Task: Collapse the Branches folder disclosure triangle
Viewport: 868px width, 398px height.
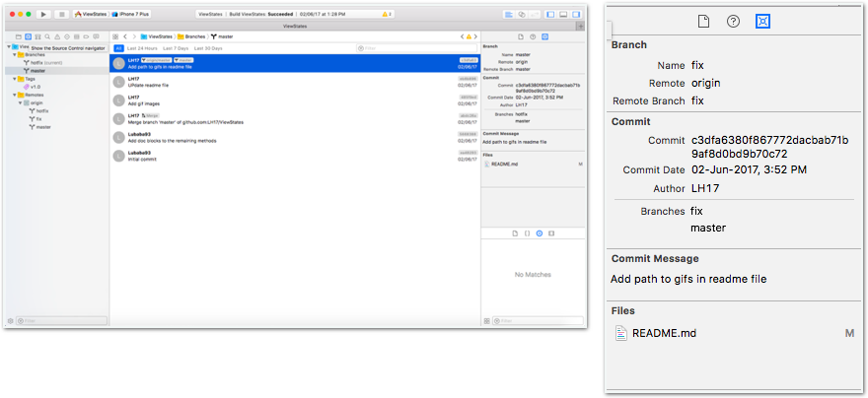Action: (x=14, y=55)
